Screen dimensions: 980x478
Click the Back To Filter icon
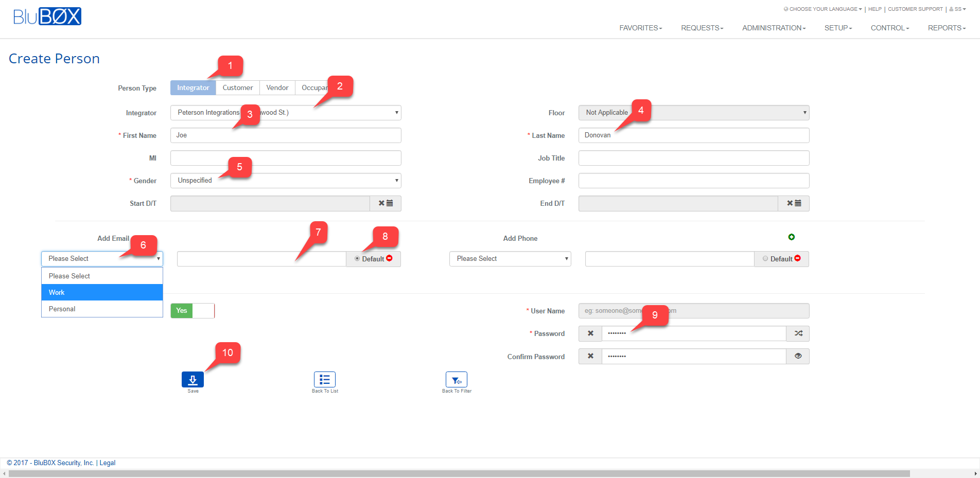tap(456, 380)
